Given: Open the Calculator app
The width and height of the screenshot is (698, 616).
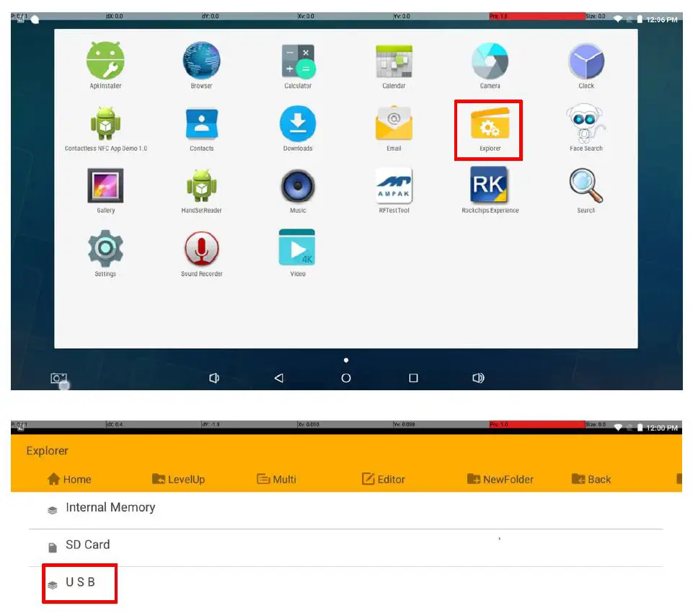Looking at the screenshot, I should tap(298, 65).
